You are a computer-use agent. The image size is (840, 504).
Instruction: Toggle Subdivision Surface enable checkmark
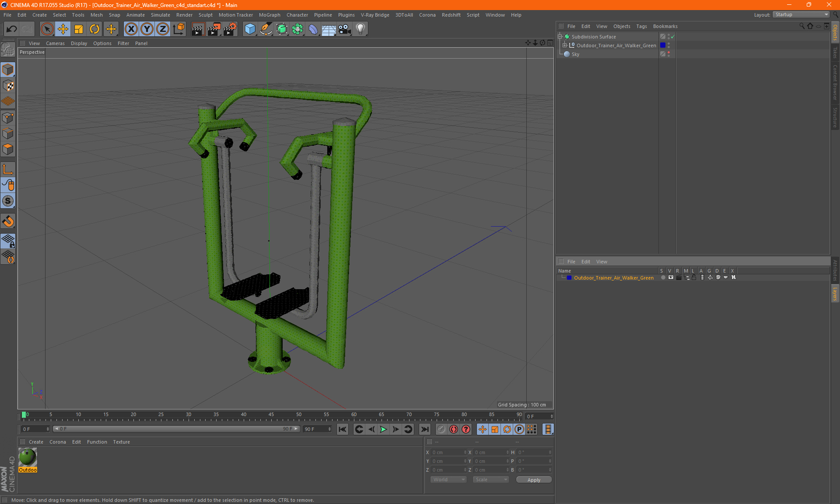tap(672, 37)
